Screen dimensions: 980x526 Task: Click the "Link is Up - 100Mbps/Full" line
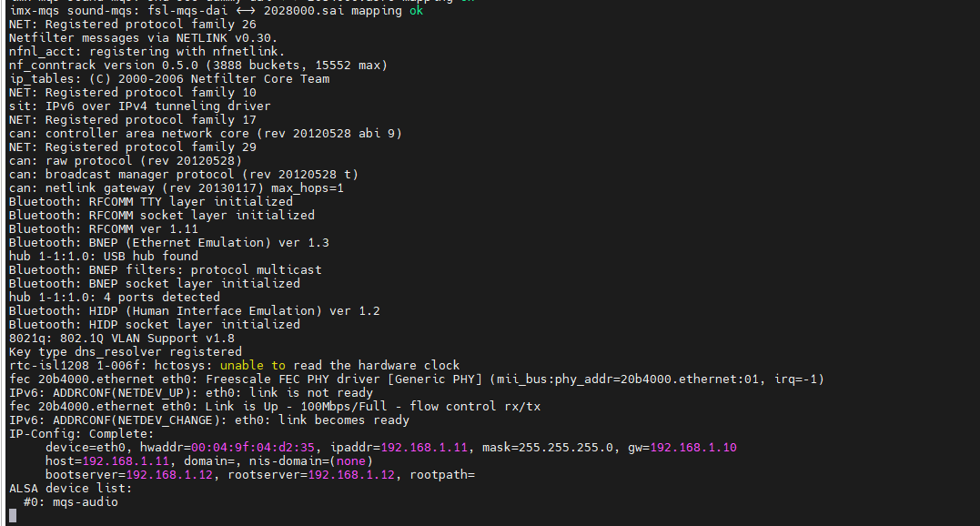tap(275, 407)
